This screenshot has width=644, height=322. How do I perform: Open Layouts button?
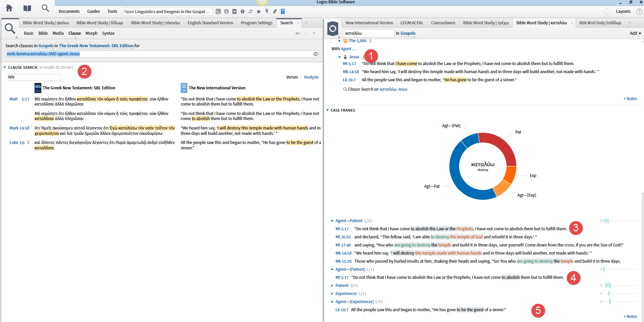[623, 11]
